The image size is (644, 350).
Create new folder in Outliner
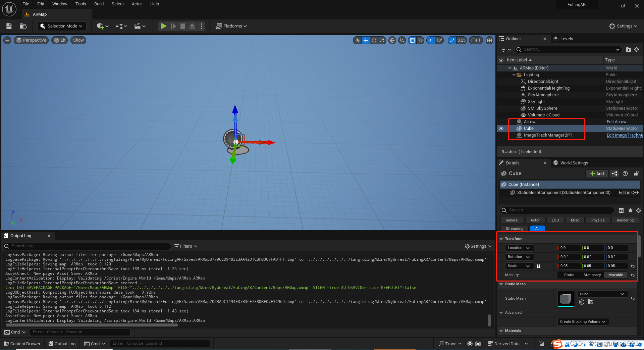pyautogui.click(x=629, y=50)
